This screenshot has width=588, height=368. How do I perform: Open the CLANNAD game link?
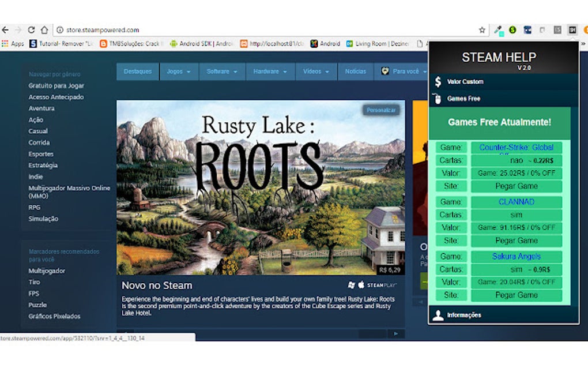pyautogui.click(x=517, y=202)
